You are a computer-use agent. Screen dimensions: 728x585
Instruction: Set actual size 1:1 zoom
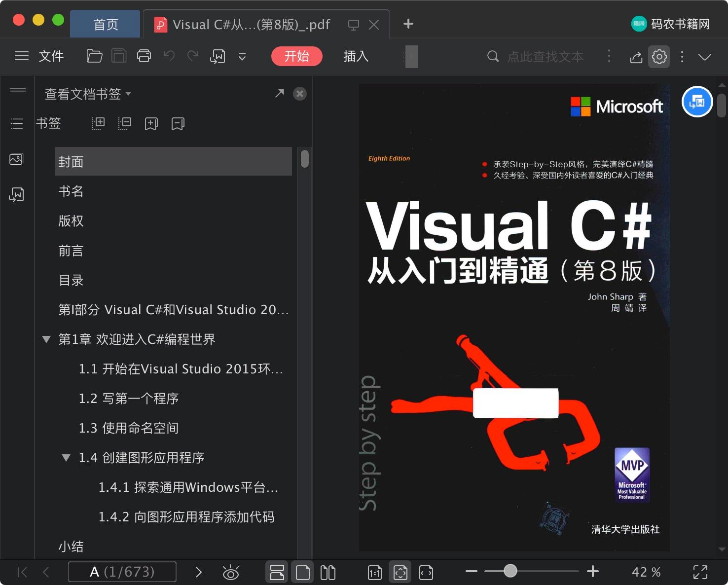pos(375,572)
